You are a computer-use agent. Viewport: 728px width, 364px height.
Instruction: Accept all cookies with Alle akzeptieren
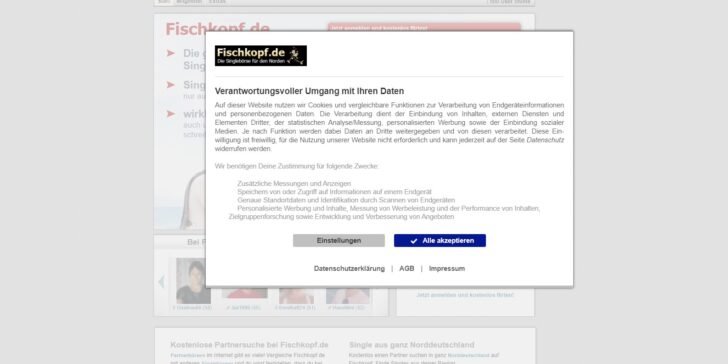tap(440, 240)
